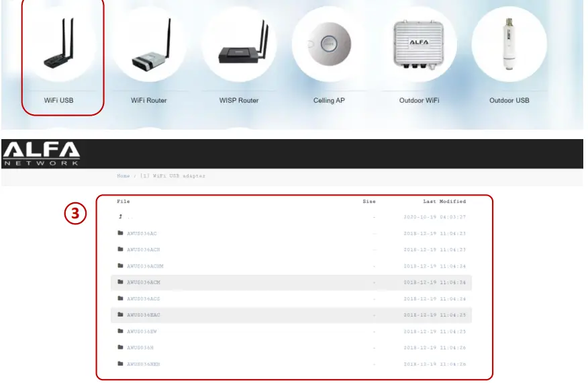Click the Outdoor WiFi label
This screenshot has width=588, height=383.
pyautogui.click(x=419, y=100)
